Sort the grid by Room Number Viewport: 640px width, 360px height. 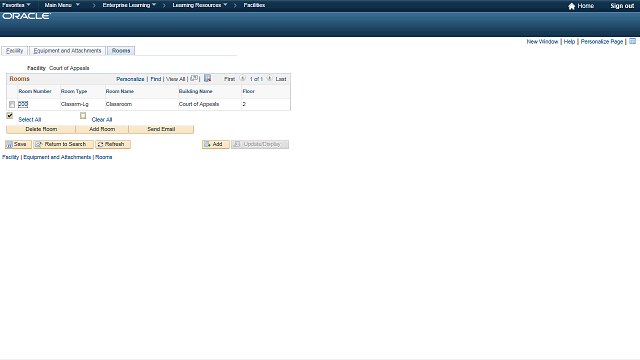tap(35, 91)
